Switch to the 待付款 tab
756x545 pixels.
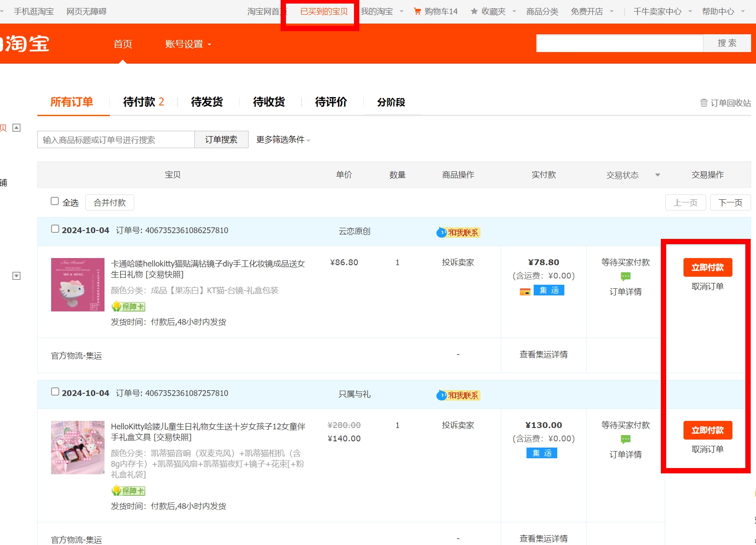pyautogui.click(x=144, y=102)
